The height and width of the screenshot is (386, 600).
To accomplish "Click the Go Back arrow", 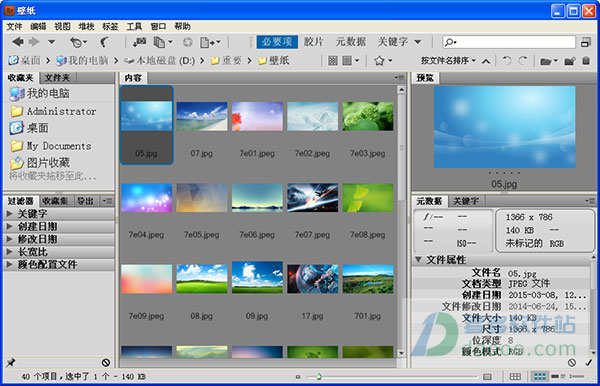I will [18, 42].
